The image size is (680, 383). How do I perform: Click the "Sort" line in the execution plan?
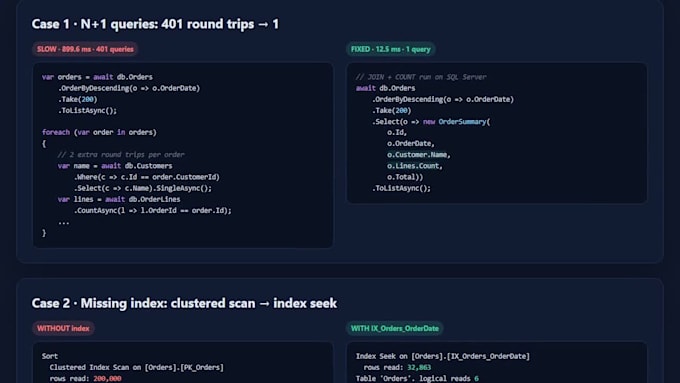click(50, 356)
